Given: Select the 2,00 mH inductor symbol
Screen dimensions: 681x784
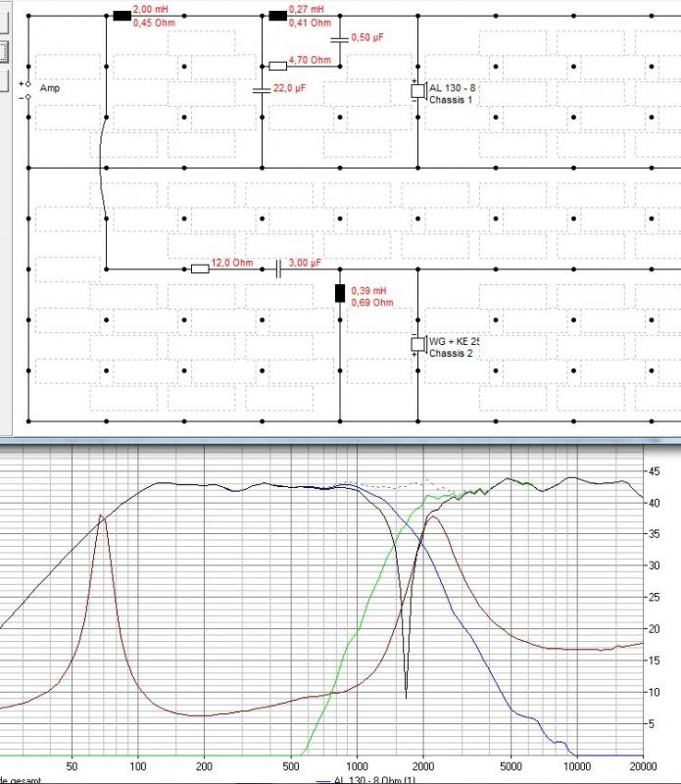Looking at the screenshot, I should click(122, 16).
